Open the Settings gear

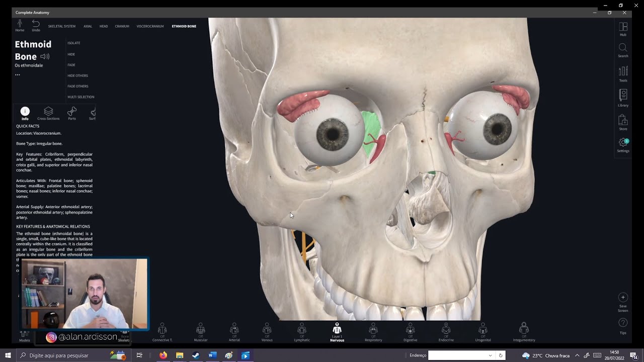tap(623, 145)
